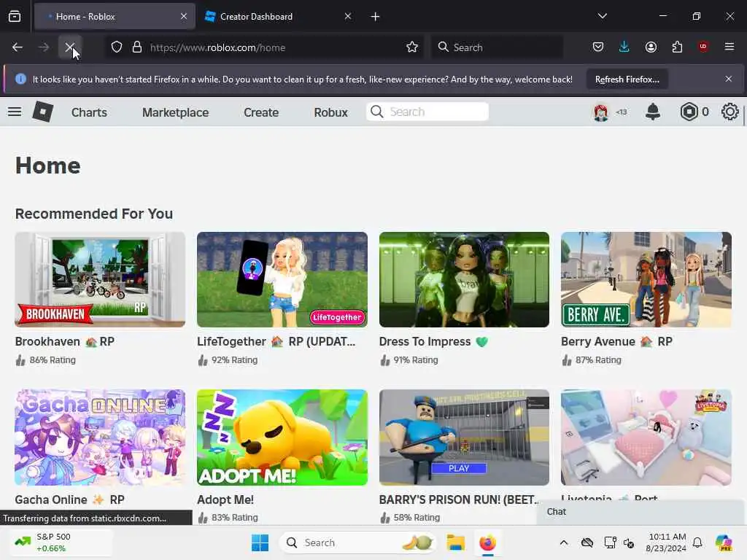Close the Creator Dashboard tab
Viewport: 747px width, 560px height.
coord(348,16)
